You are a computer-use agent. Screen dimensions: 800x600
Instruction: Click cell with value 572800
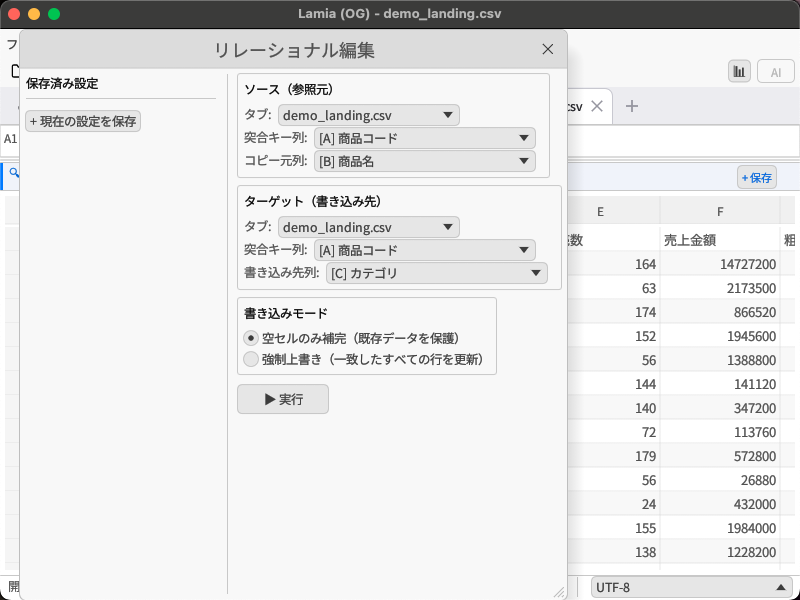click(720, 456)
